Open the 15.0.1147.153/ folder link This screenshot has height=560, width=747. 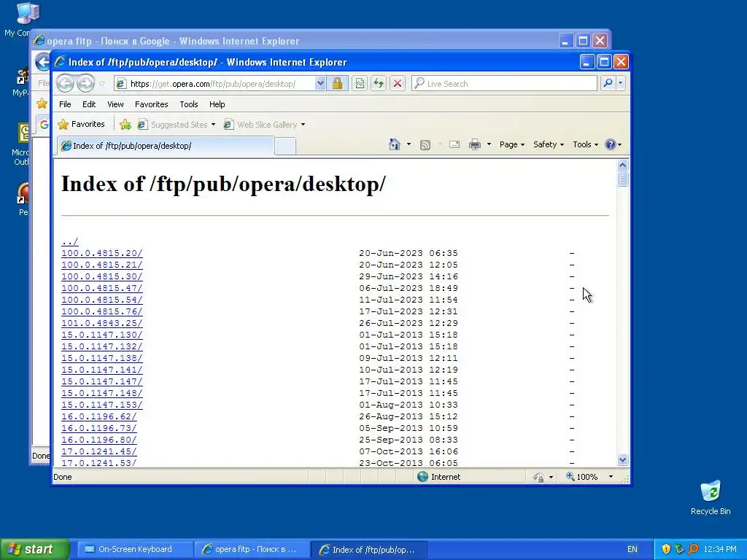pyautogui.click(x=102, y=405)
